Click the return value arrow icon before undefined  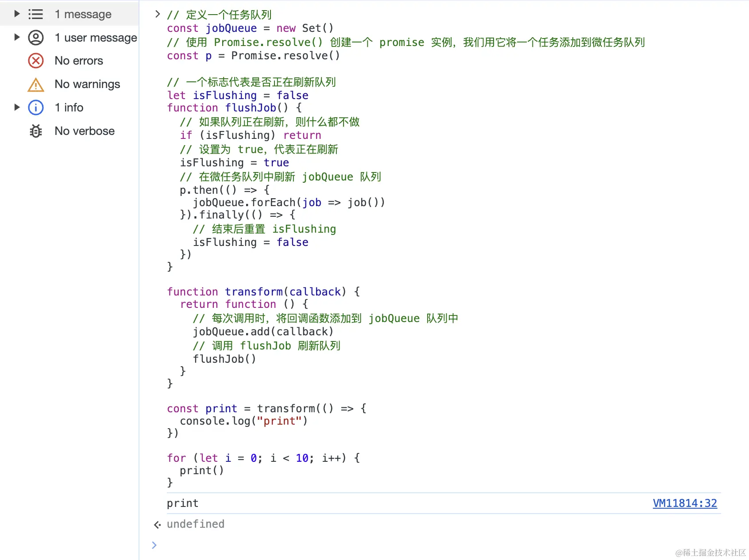click(x=157, y=525)
